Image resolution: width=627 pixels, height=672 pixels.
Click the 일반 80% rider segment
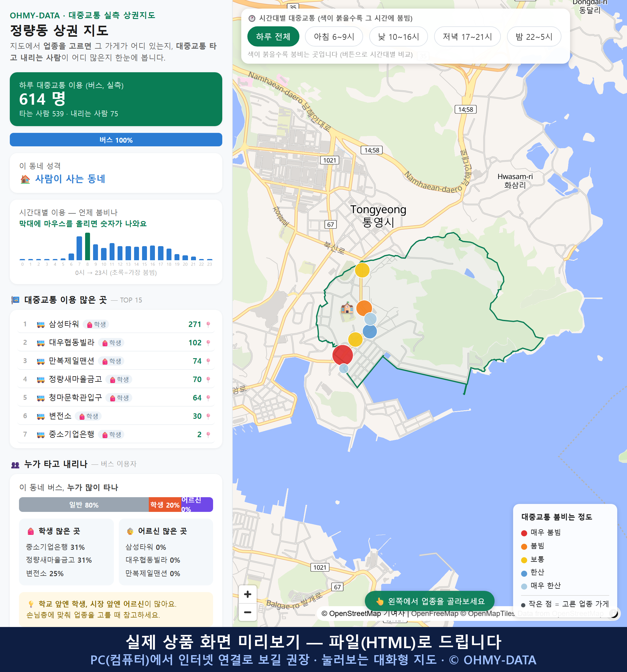pyautogui.click(x=84, y=505)
